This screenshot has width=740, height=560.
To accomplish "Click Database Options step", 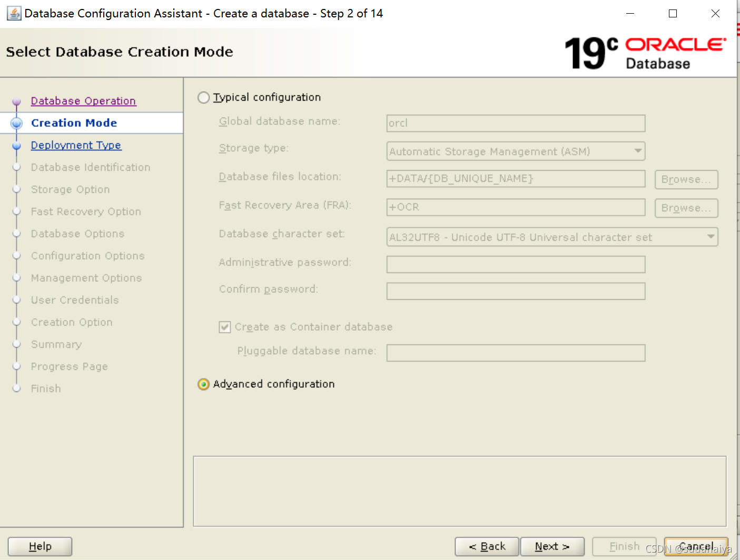I will (78, 233).
